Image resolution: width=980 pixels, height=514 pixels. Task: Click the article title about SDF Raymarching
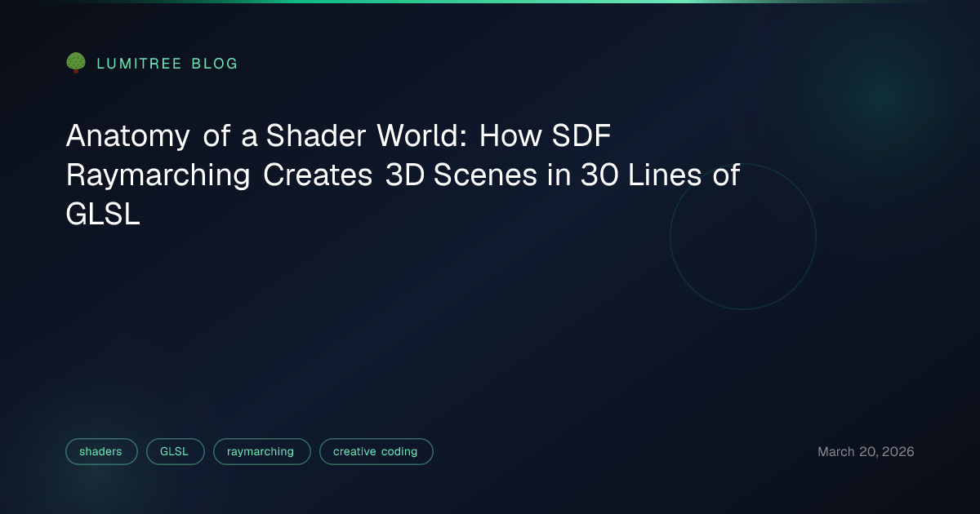[x=403, y=175]
